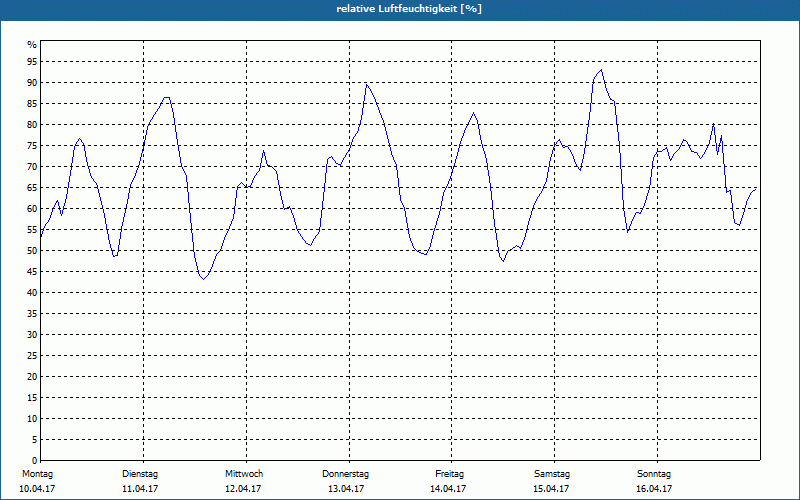The height and width of the screenshot is (500, 800).
Task: Click the Donnerstag humidity peak near 90
Action: coord(366,84)
